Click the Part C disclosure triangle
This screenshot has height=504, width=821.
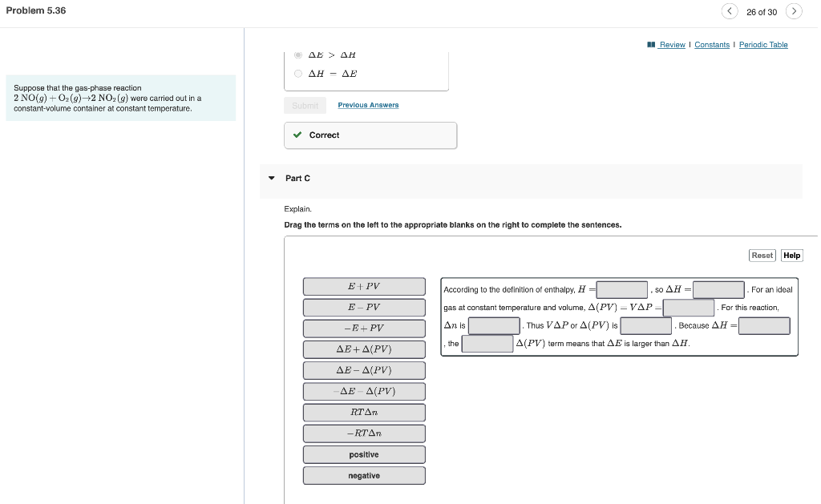[x=272, y=178]
